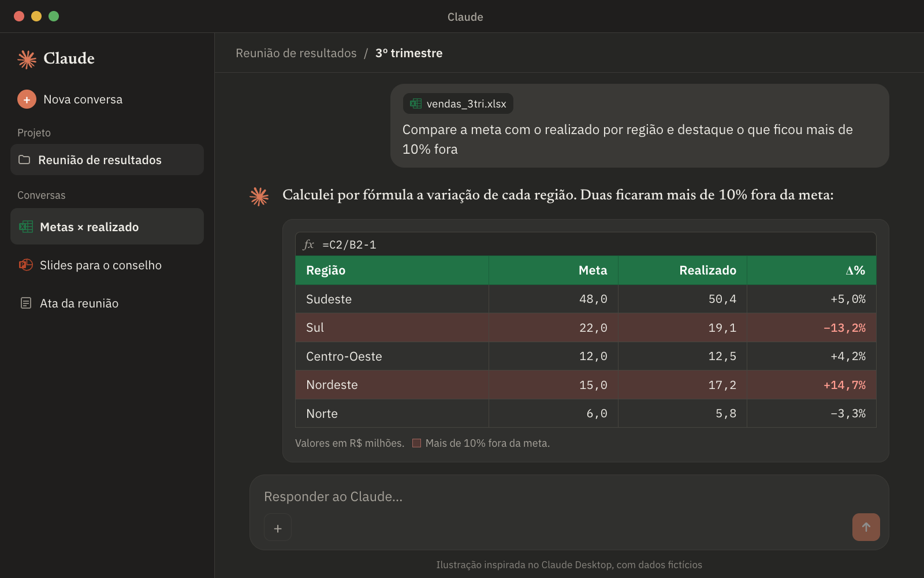This screenshot has width=924, height=578.
Task: Select the Nordeste region cell
Action: pyautogui.click(x=392, y=385)
